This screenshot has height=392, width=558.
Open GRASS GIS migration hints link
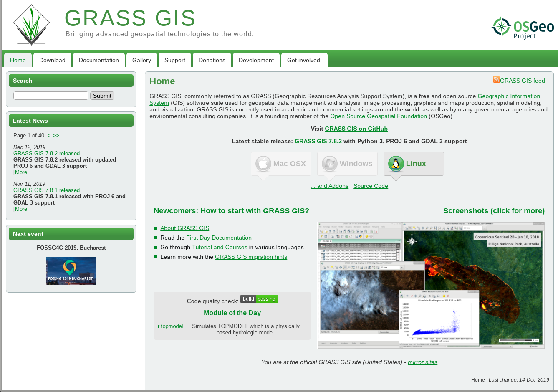pos(251,257)
